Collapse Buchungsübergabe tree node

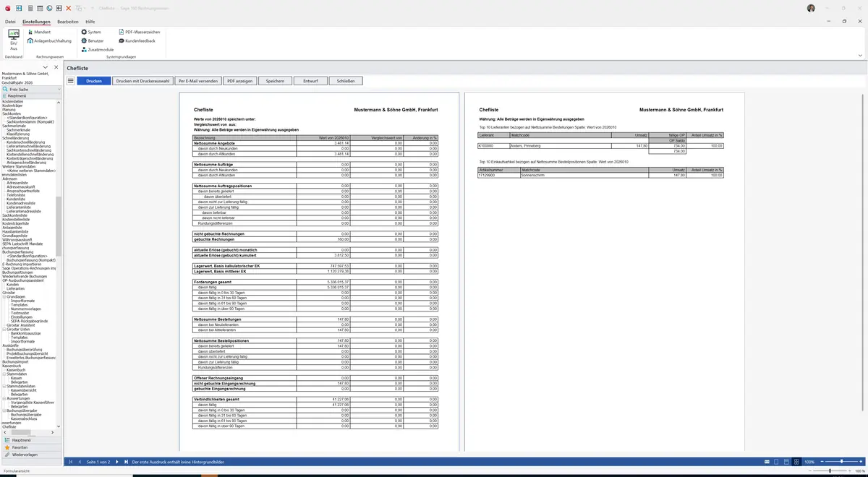pos(4,411)
